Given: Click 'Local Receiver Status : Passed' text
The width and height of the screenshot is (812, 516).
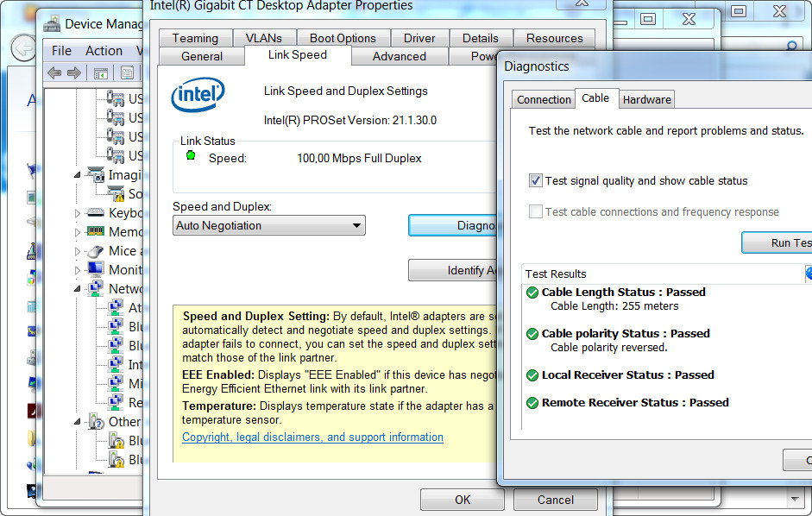Looking at the screenshot, I should coord(627,374).
